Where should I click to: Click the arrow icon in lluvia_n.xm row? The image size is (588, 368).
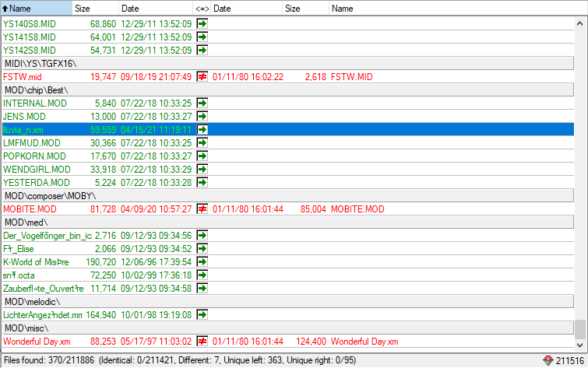point(202,130)
